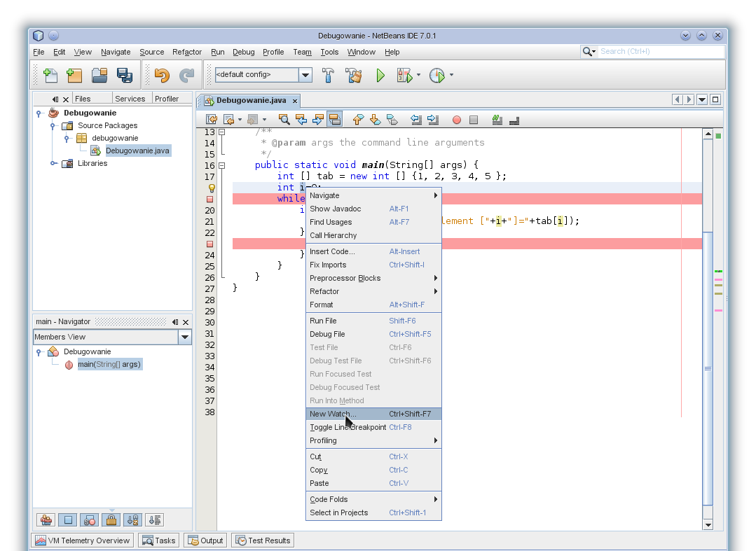Maximize the editor window with square button
This screenshot has height=551, width=756.
point(715,99)
